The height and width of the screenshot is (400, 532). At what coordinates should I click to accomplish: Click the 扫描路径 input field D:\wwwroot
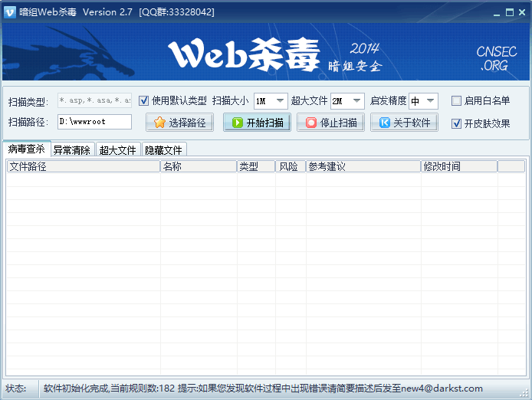(x=94, y=122)
